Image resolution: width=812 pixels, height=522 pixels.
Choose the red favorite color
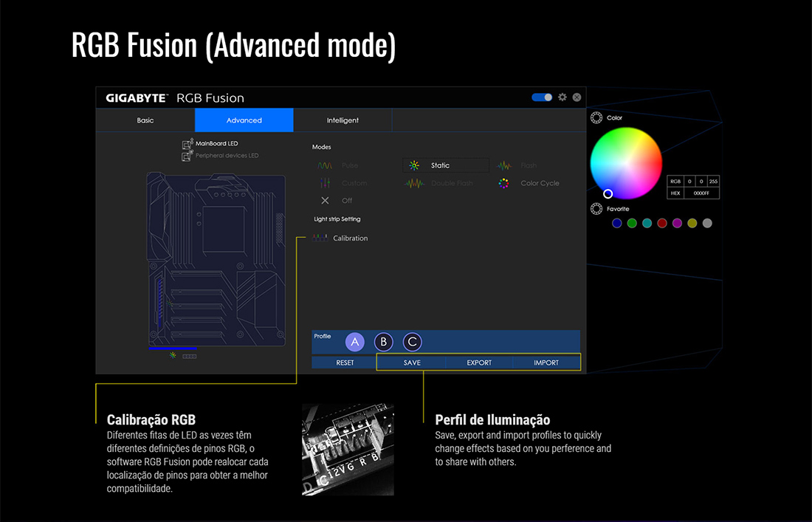click(662, 223)
